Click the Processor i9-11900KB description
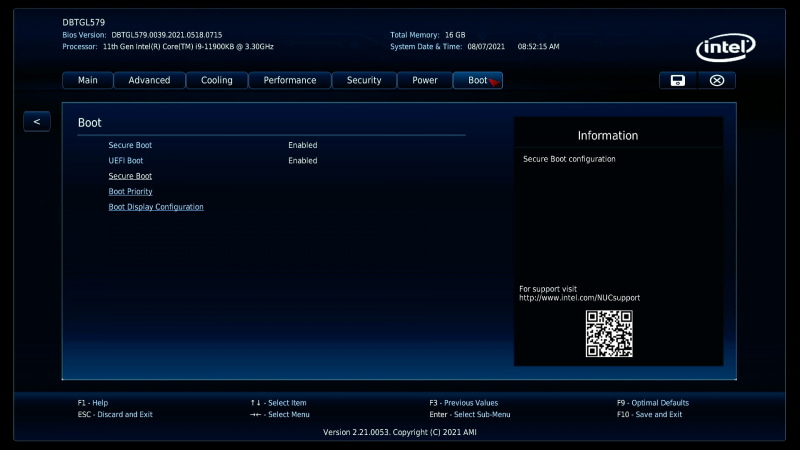The width and height of the screenshot is (800, 450). pos(188,46)
